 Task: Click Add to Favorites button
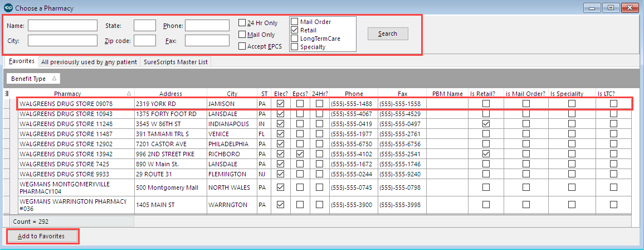tap(41, 236)
